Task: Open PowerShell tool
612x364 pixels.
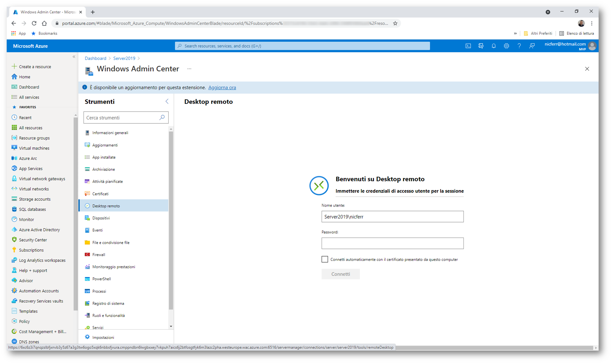Action: [124, 279]
